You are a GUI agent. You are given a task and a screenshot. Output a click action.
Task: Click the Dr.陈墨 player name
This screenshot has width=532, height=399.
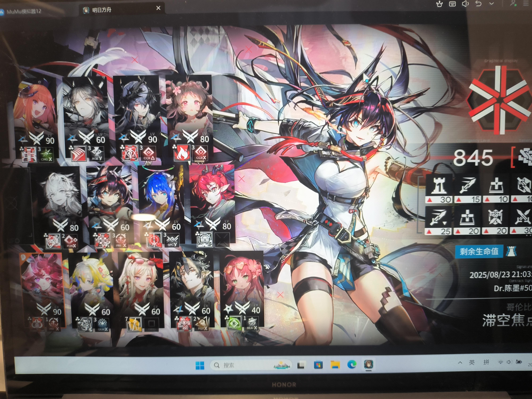(513, 288)
